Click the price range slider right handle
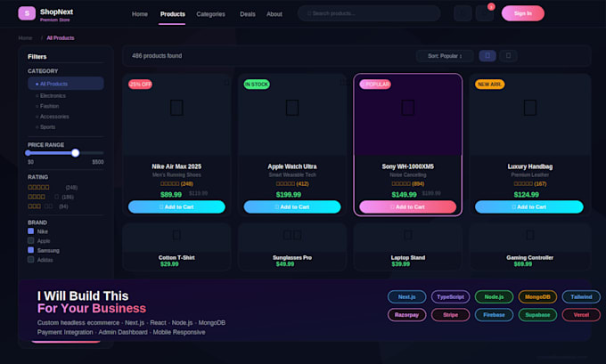The height and width of the screenshot is (364, 606). [76, 153]
